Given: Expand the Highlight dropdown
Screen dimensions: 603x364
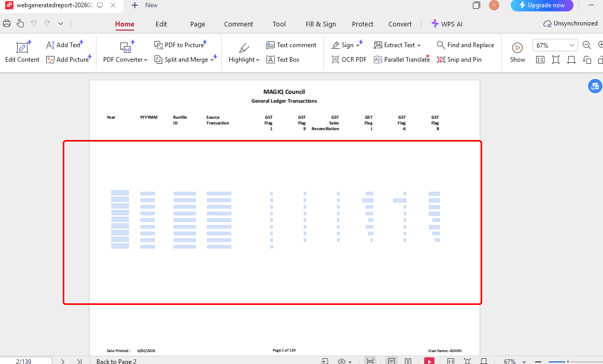Looking at the screenshot, I should (244, 60).
